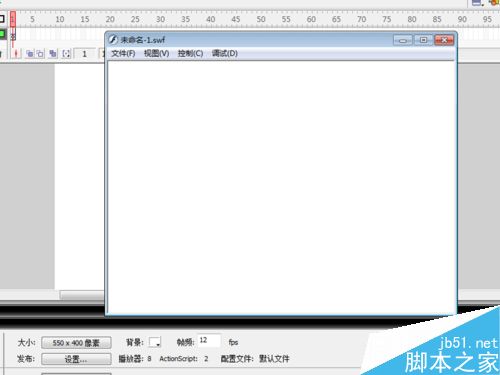Viewport: 500px width, 375px height.
Task: Open the 背景 background color swatch
Action: click(x=155, y=342)
